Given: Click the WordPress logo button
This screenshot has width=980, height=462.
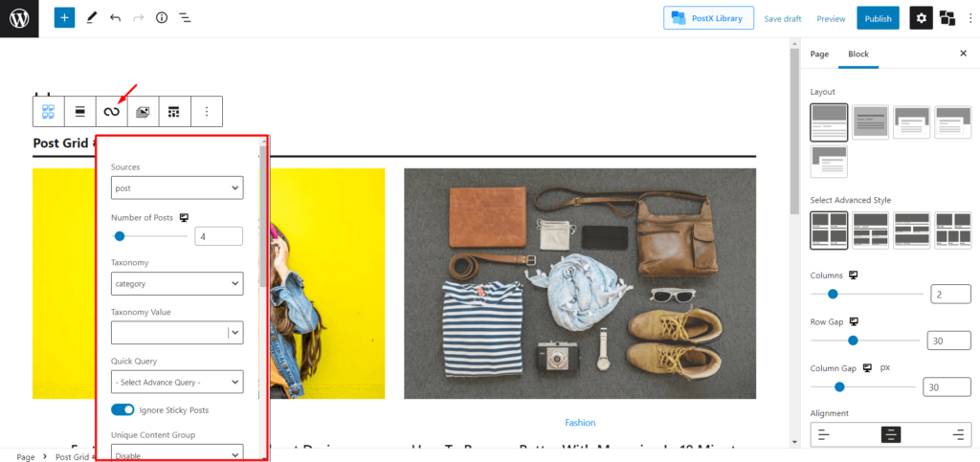Looking at the screenshot, I should (19, 18).
